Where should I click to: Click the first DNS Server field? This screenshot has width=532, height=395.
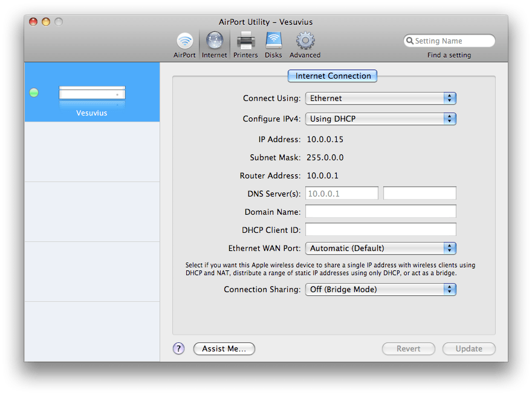pyautogui.click(x=342, y=194)
